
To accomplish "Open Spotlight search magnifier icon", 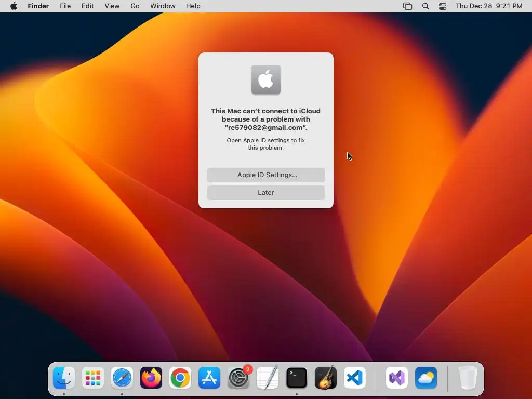I will (425, 6).
